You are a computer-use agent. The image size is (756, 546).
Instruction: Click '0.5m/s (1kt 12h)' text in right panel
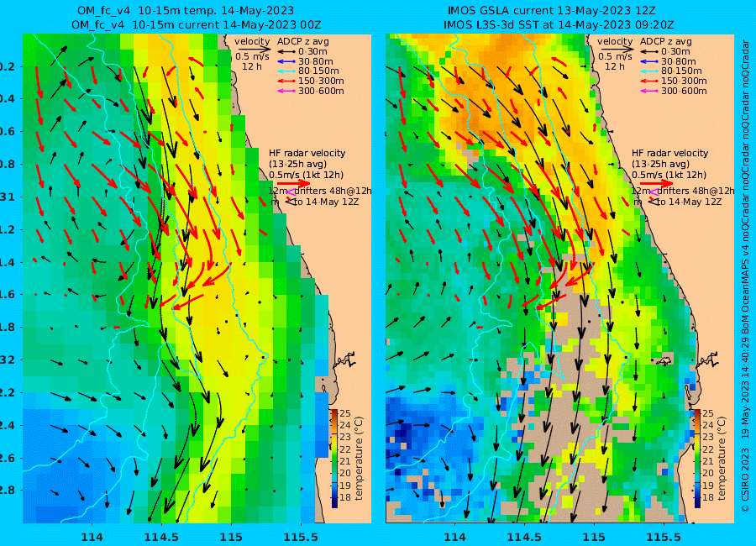coord(669,175)
